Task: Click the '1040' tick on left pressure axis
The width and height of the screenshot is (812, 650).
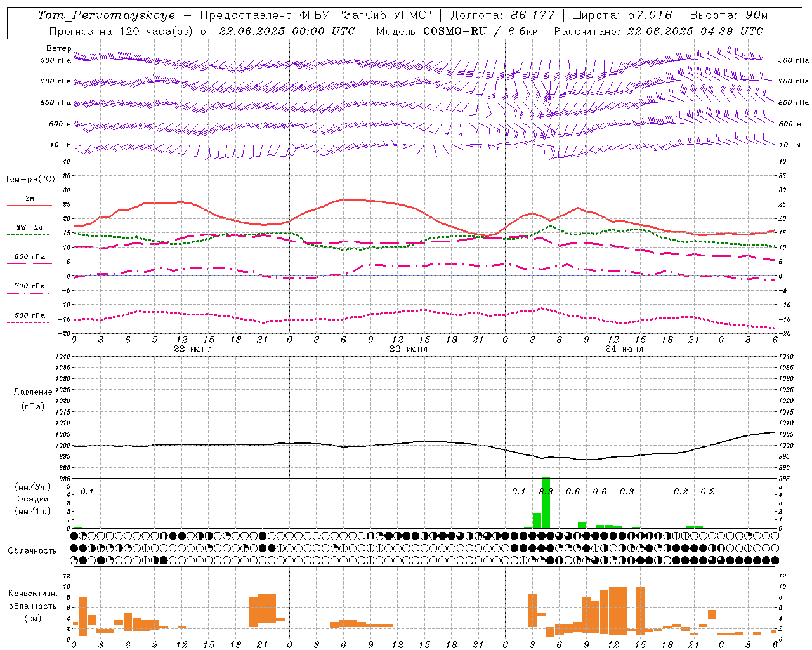Action: [x=63, y=357]
